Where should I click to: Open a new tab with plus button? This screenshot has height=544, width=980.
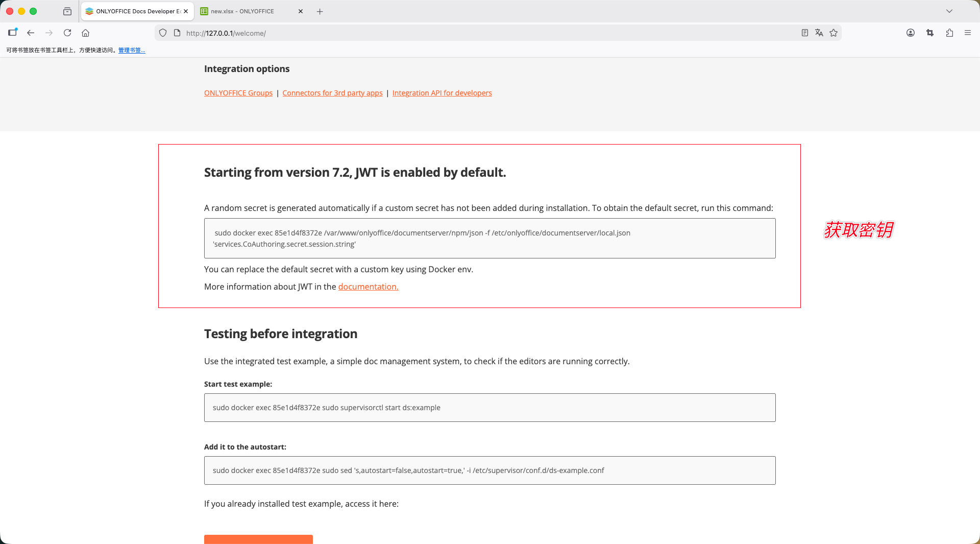320,11
